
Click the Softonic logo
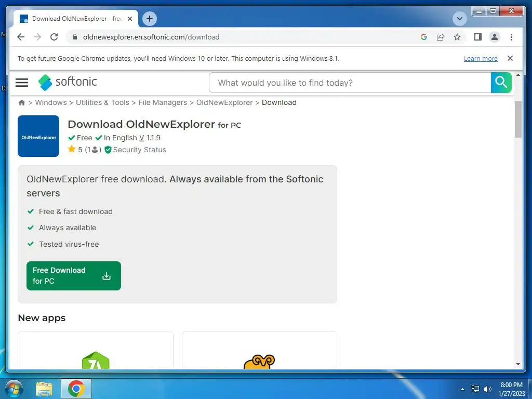[x=68, y=82]
